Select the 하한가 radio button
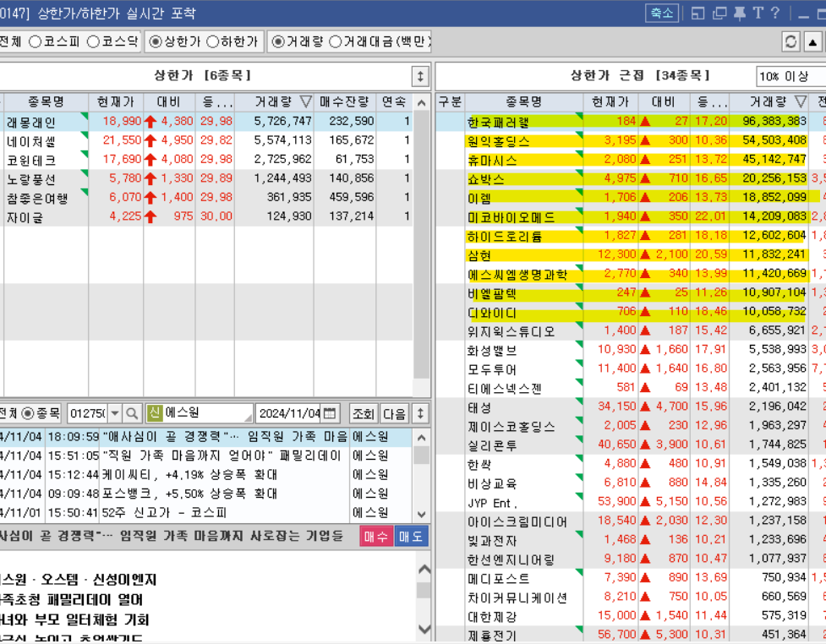This screenshot has width=826, height=644. [212, 41]
